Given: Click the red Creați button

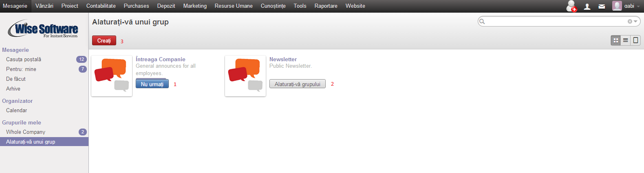Looking at the screenshot, I should point(104,40).
